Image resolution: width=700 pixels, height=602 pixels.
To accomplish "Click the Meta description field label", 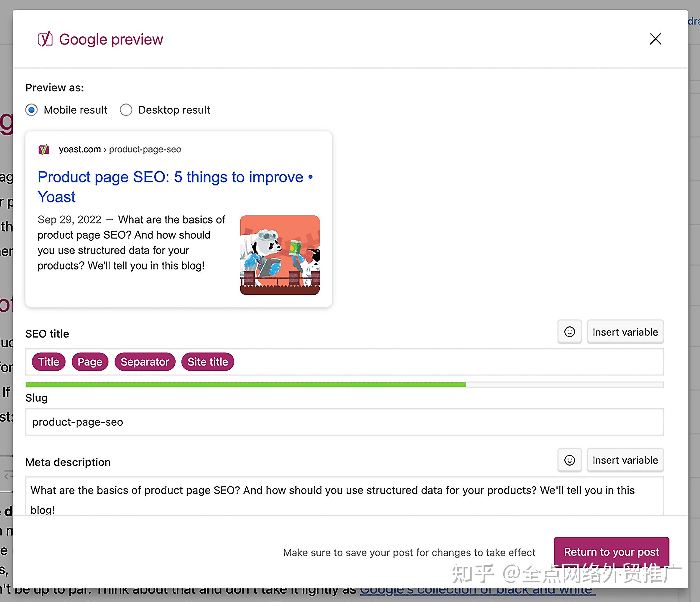I will 68,462.
